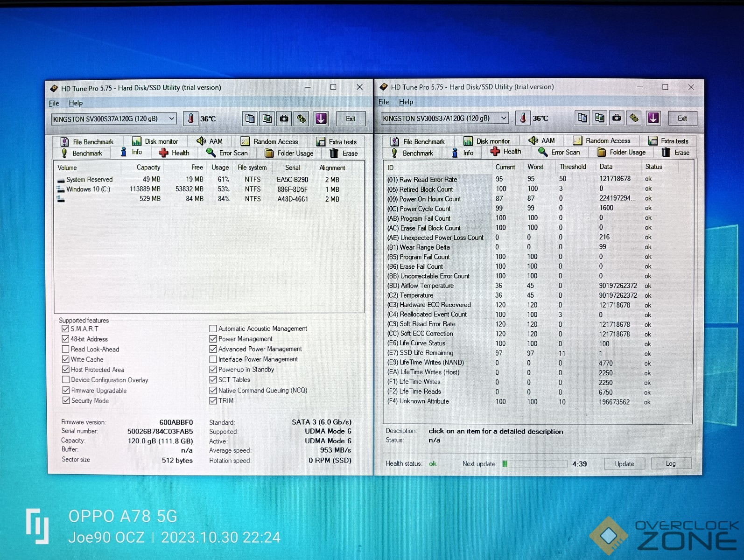Toggle the Write Cache checkbox
This screenshot has height=560, width=744.
click(x=65, y=359)
